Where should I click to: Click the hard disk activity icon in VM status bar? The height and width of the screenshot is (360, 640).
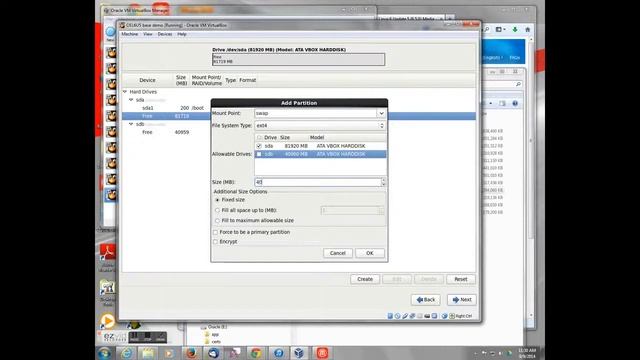[x=390, y=316]
